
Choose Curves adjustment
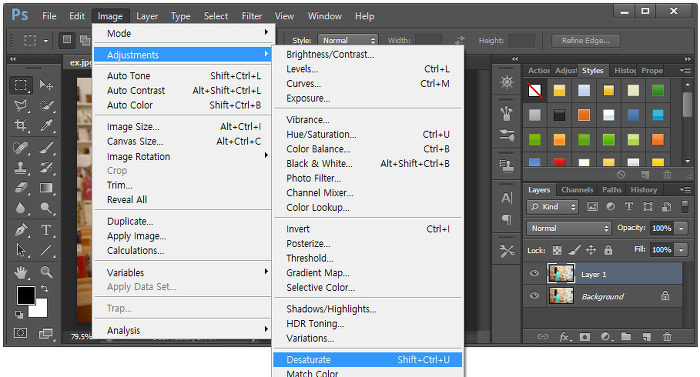(x=368, y=84)
